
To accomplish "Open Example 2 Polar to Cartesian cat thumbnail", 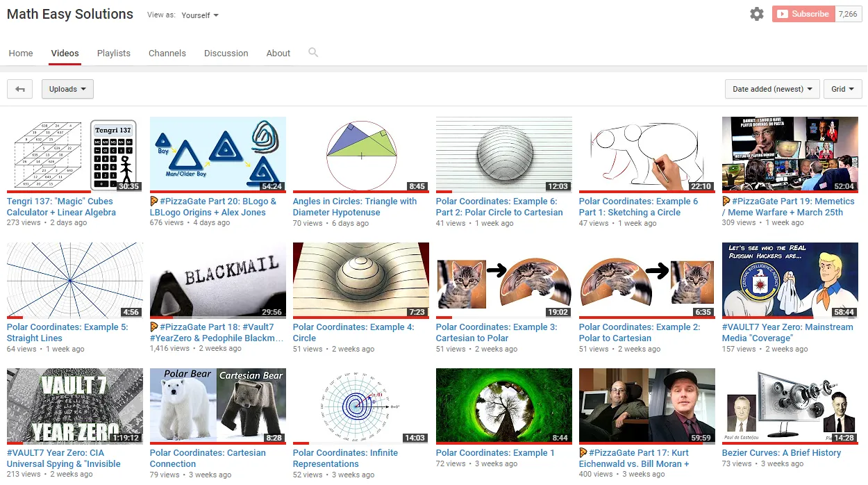I will (x=647, y=280).
